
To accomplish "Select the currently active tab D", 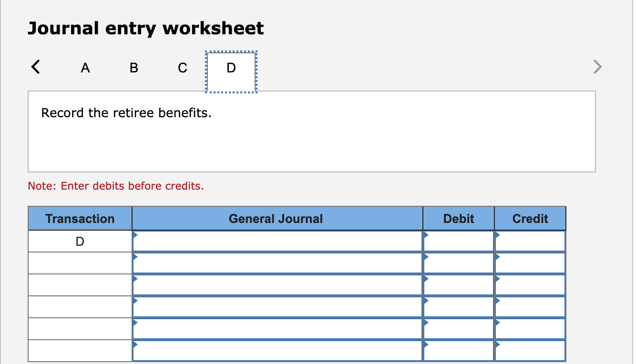I will (x=231, y=67).
